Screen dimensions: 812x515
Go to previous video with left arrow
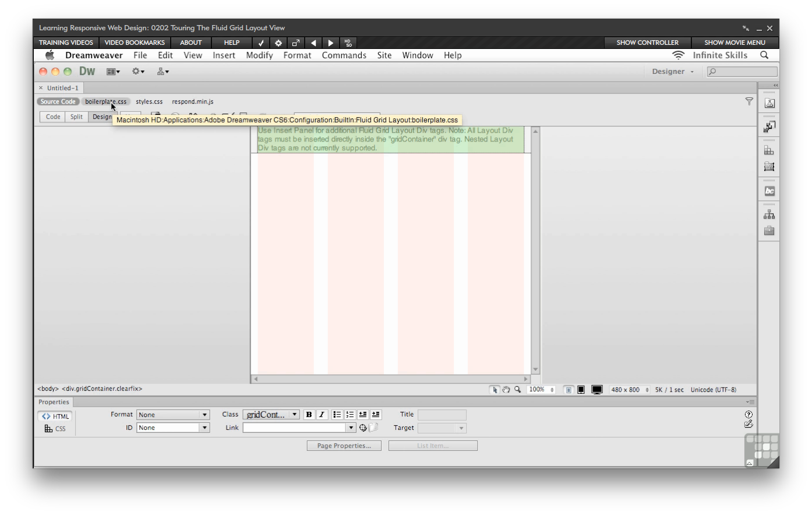313,43
